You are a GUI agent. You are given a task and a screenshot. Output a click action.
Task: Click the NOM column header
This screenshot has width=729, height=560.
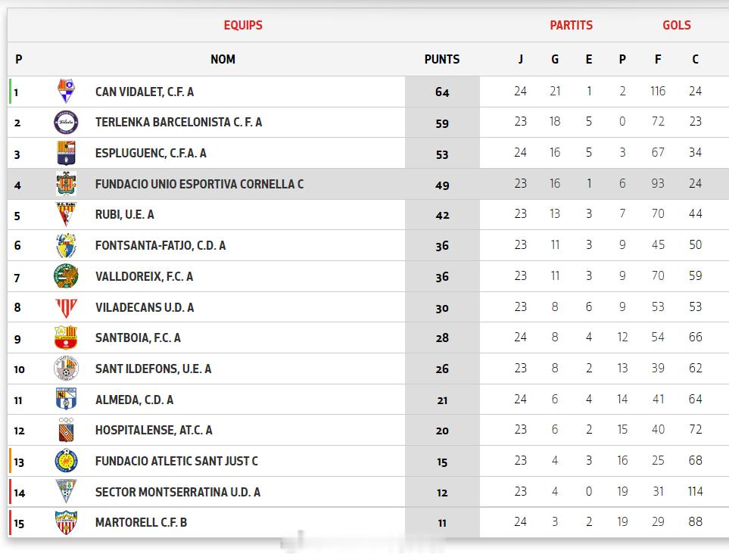pyautogui.click(x=223, y=59)
